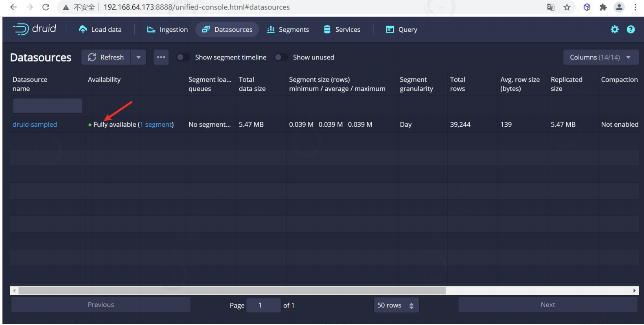Open the help question mark menu

point(631,29)
